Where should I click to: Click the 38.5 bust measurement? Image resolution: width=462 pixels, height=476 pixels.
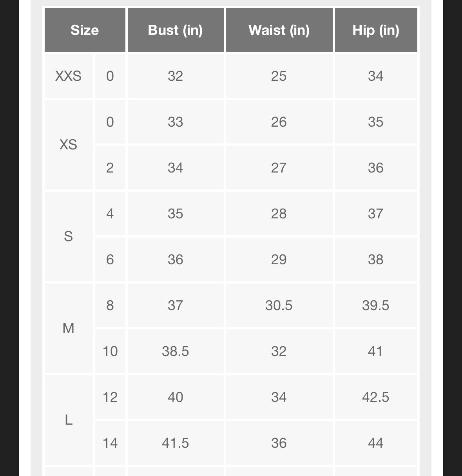[175, 351]
